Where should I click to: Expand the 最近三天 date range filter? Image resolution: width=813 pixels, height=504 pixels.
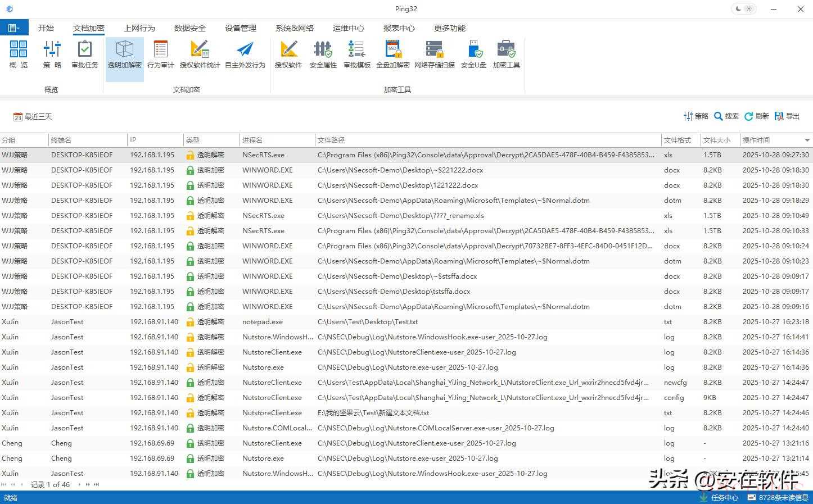click(33, 117)
